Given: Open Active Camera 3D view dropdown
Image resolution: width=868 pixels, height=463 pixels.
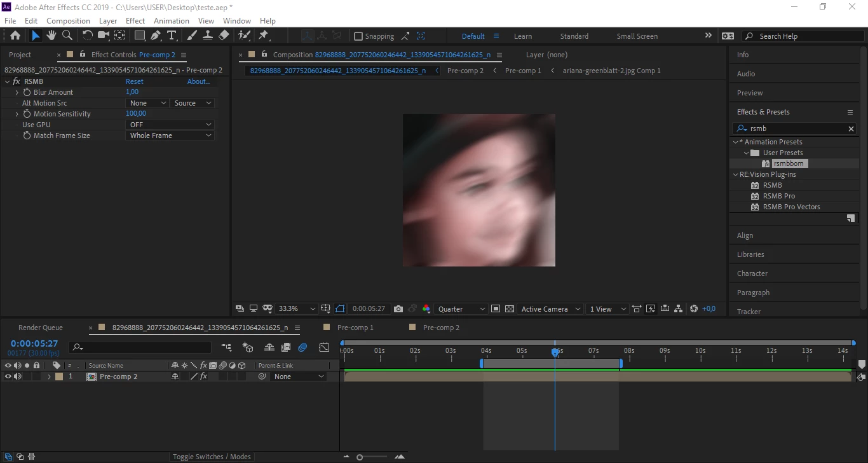Looking at the screenshot, I should (551, 308).
